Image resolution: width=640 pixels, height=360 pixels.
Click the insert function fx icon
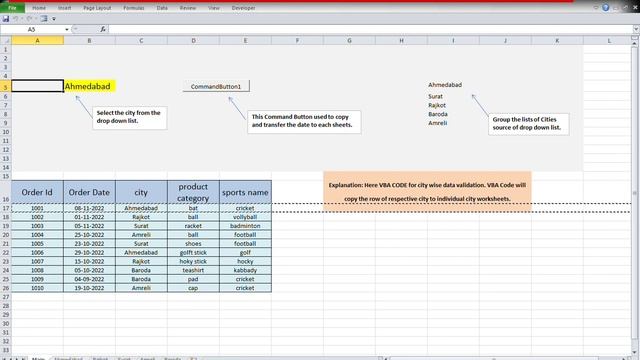[103, 29]
